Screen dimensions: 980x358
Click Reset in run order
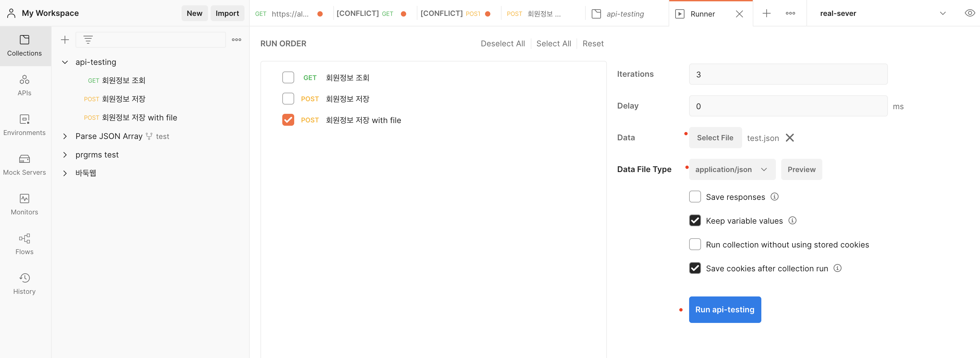[593, 44]
